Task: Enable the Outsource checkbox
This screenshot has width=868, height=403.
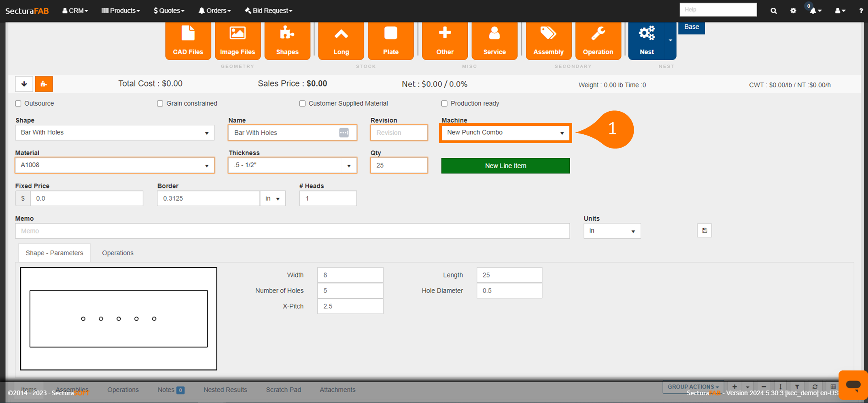Action: pos(18,104)
